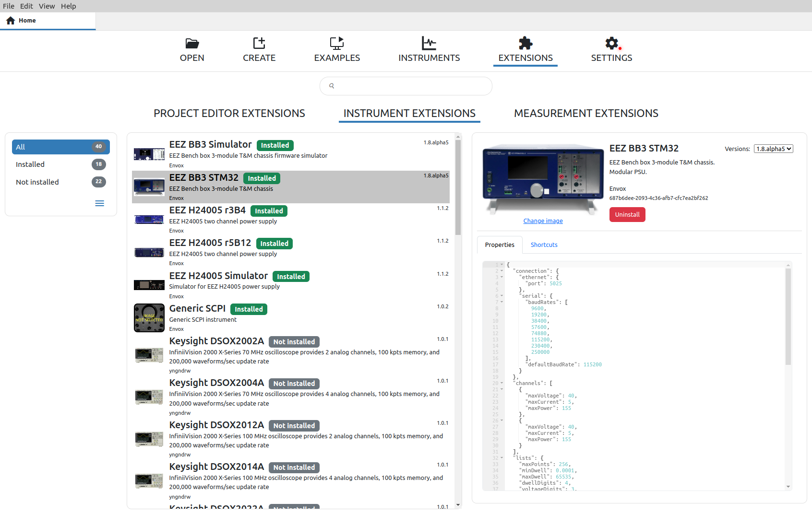Screen dimensions: 812x514
Task: Collapse the "baudRates" fold arrow on line 7
Action: 502,302
